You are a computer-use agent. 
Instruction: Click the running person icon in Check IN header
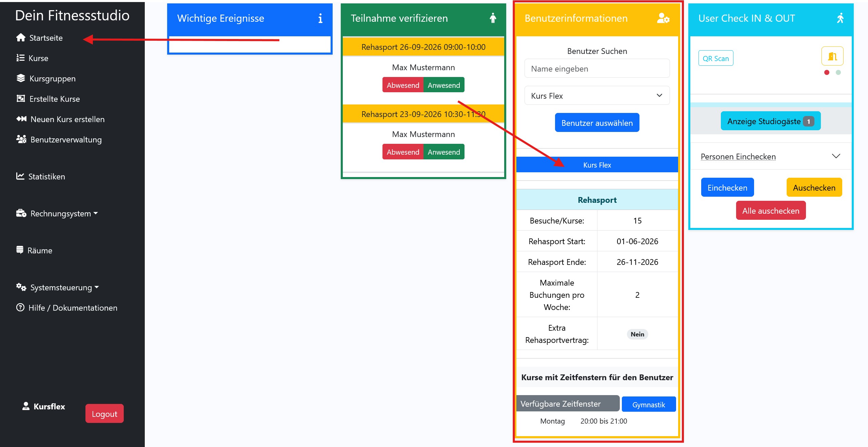coord(840,18)
